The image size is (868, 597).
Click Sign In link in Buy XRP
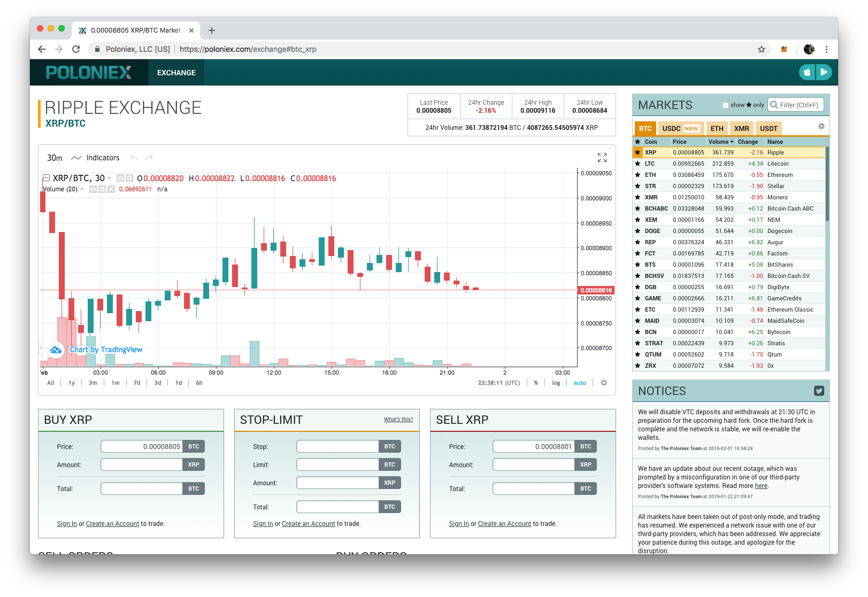67,524
